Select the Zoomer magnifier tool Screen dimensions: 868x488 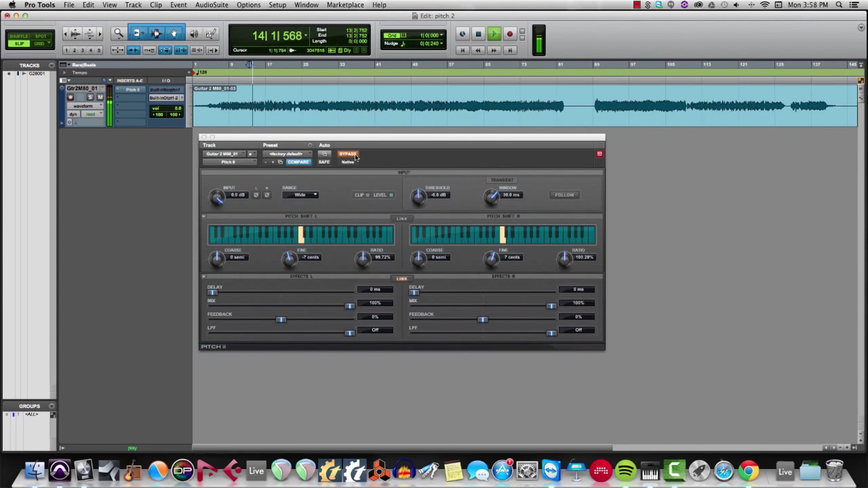(x=119, y=34)
